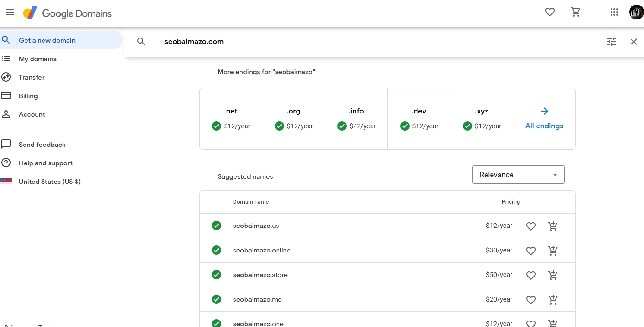Select the .net ending card
Screen dimensions: 644x327
(x=231, y=119)
